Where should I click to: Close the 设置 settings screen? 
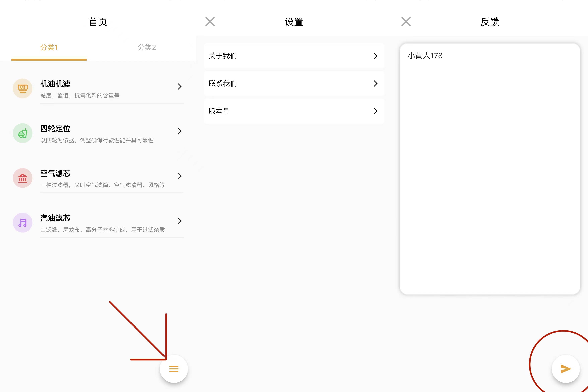(x=210, y=22)
